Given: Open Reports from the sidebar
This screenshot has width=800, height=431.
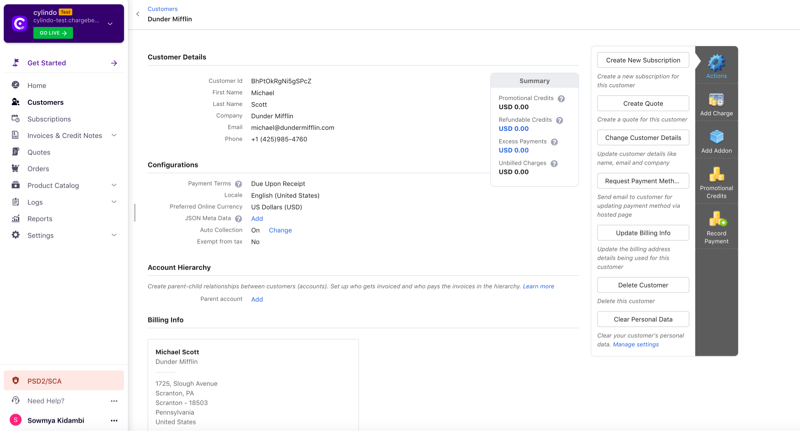Looking at the screenshot, I should [x=40, y=218].
